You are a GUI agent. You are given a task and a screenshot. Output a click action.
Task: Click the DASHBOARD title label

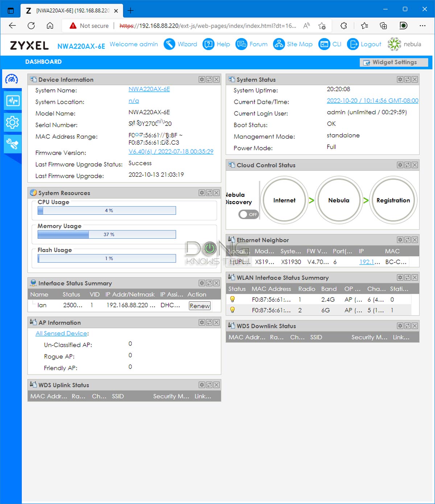[43, 62]
